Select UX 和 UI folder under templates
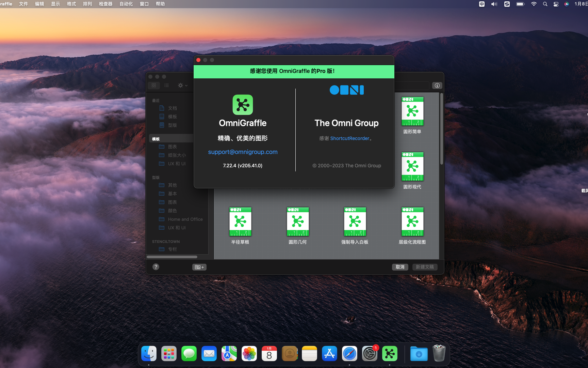The image size is (588, 368). pyautogui.click(x=177, y=164)
